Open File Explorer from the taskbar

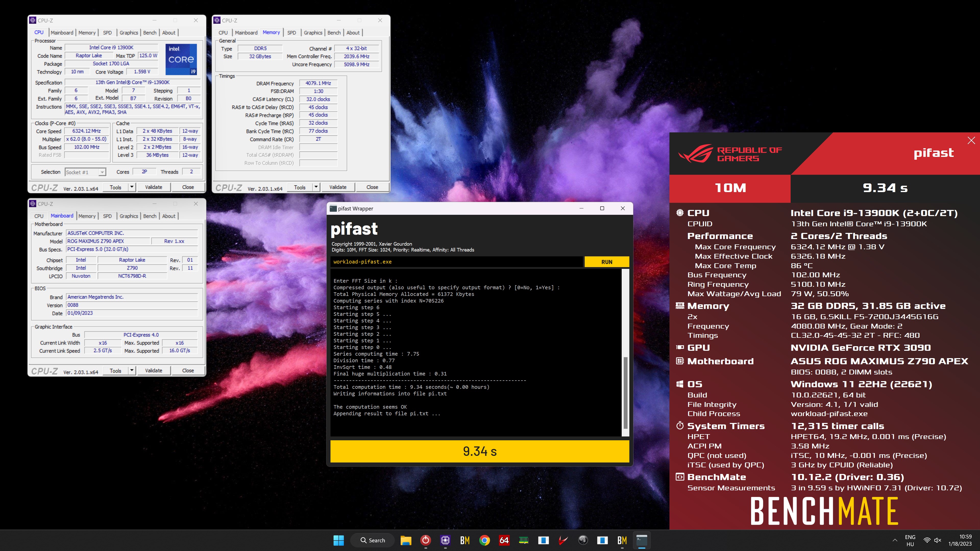406,540
